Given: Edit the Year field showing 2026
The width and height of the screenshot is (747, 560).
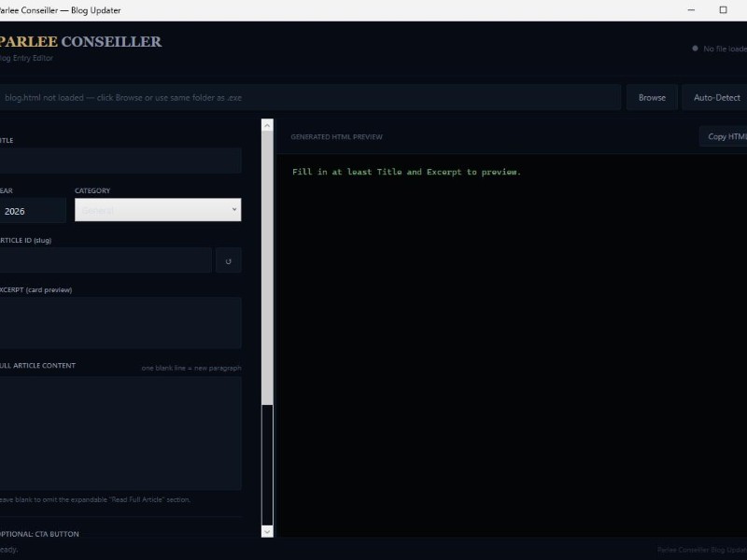Looking at the screenshot, I should (32, 211).
